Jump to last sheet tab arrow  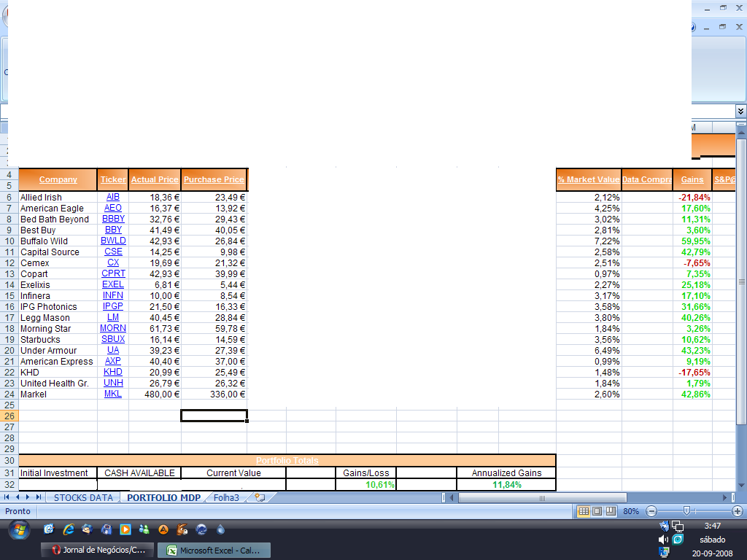(x=39, y=497)
